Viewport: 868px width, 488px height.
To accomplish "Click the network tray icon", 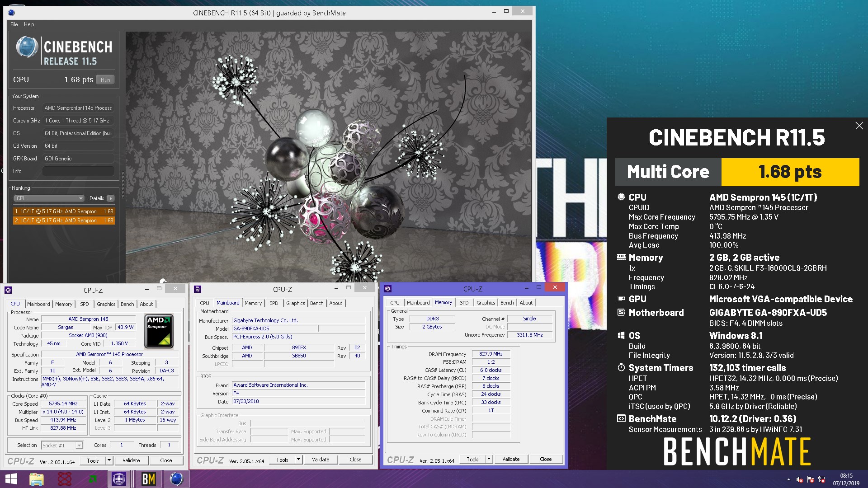I will pyautogui.click(x=821, y=479).
